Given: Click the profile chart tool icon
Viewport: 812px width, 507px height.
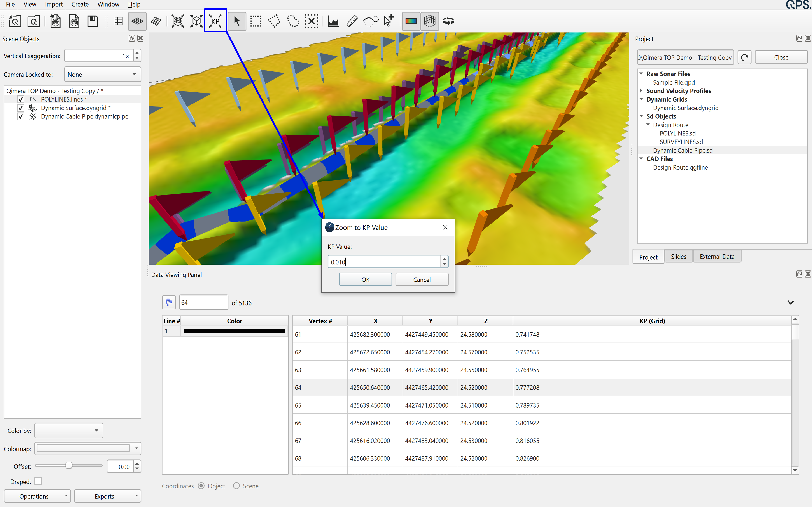Looking at the screenshot, I should pyautogui.click(x=333, y=21).
